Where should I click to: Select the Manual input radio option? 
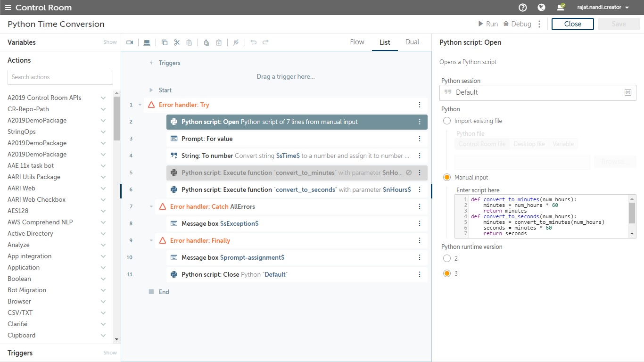447,178
